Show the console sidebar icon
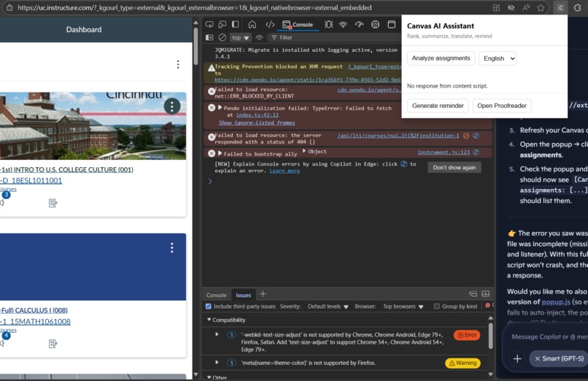The image size is (588, 381). click(x=209, y=37)
